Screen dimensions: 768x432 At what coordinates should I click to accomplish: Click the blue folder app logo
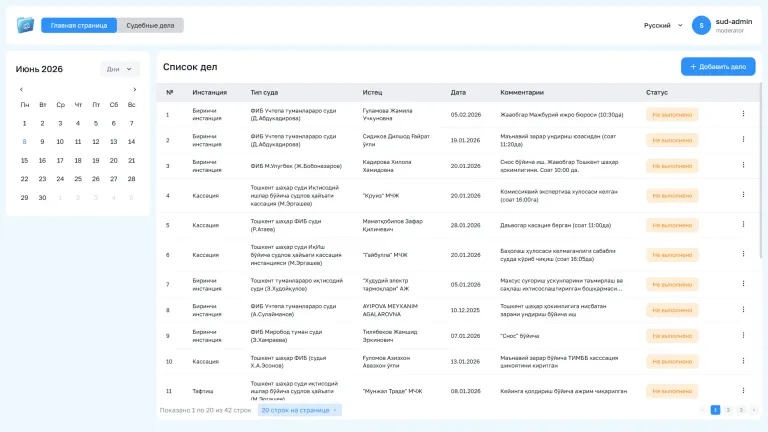click(25, 25)
